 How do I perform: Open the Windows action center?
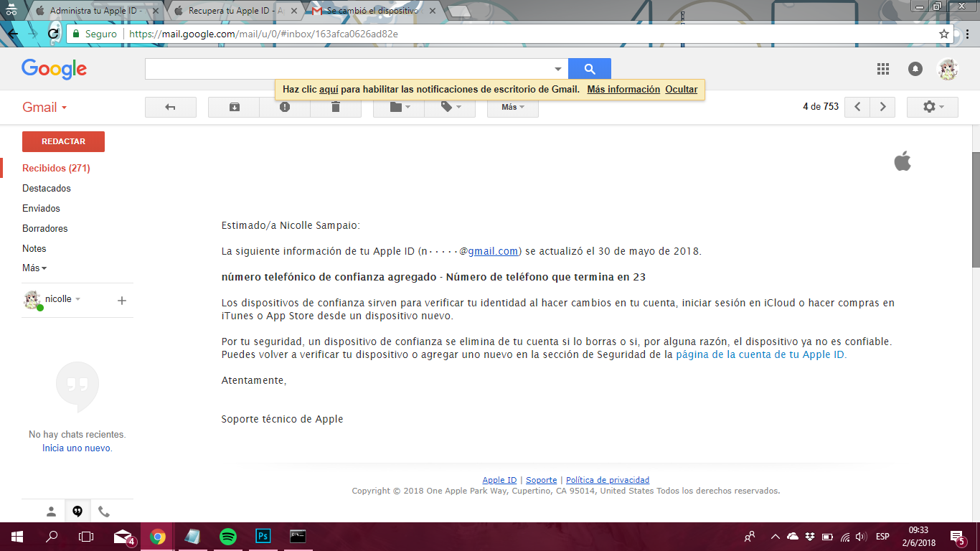tap(957, 537)
